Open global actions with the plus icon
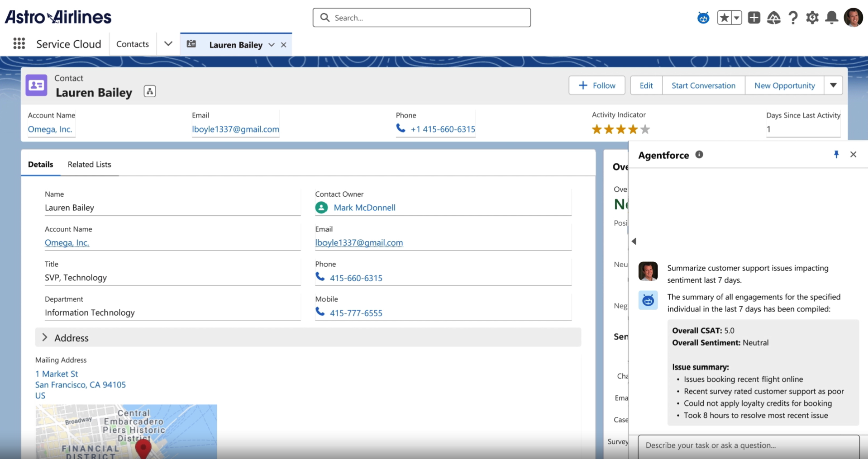The image size is (868, 459). [754, 18]
